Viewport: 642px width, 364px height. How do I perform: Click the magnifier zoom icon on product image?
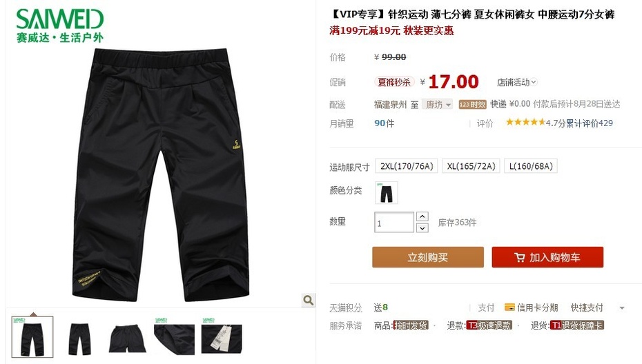(309, 300)
